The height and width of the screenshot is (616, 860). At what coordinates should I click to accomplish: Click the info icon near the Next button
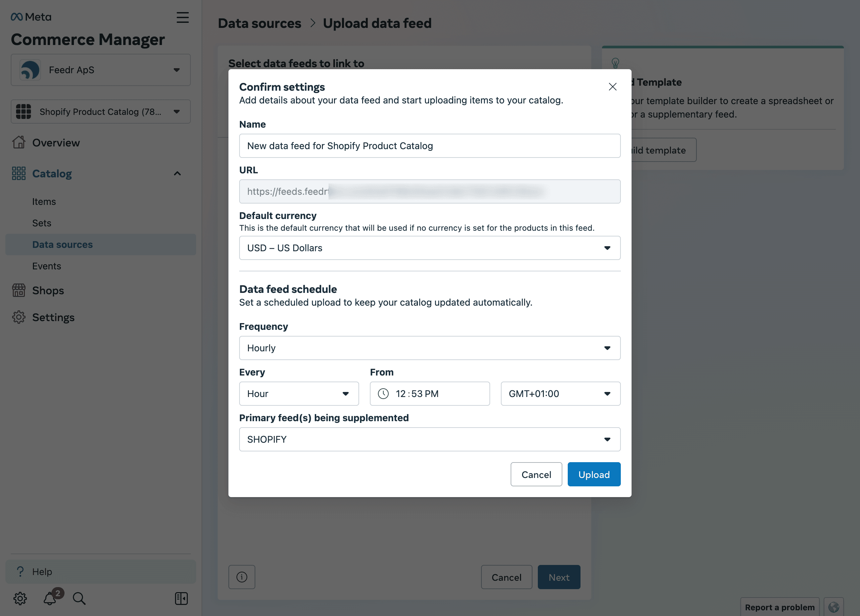click(x=242, y=577)
